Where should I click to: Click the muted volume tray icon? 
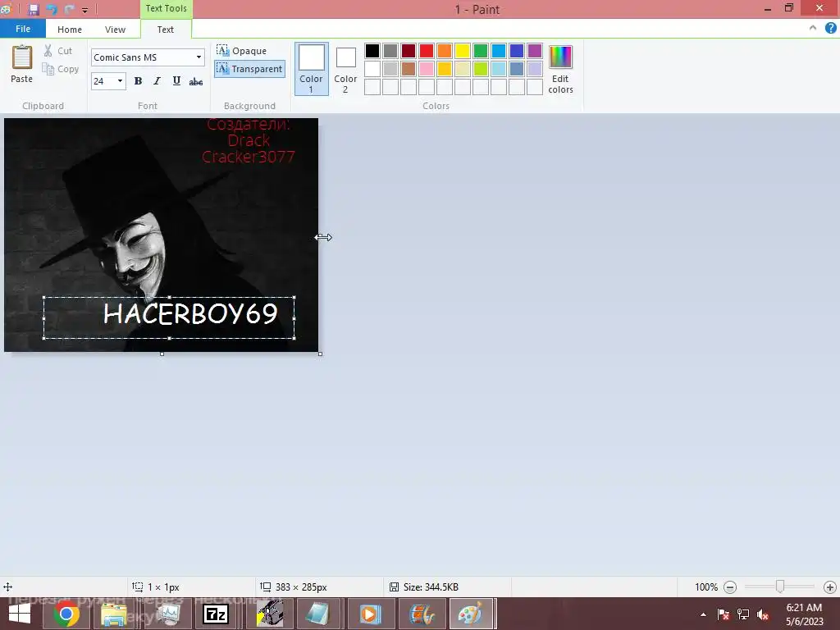[763, 614]
